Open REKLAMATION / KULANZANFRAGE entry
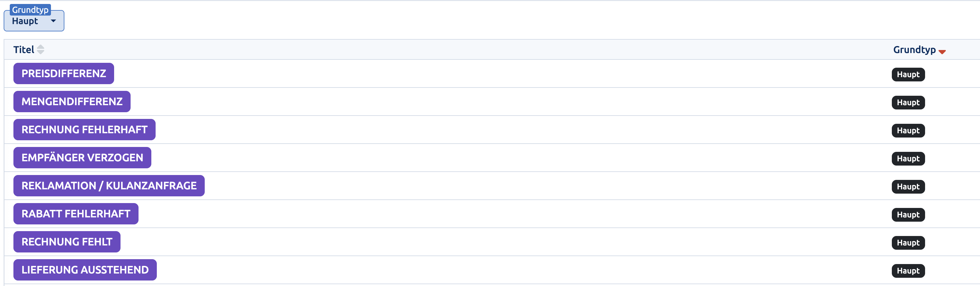This screenshot has width=980, height=286. pyautogui.click(x=109, y=186)
